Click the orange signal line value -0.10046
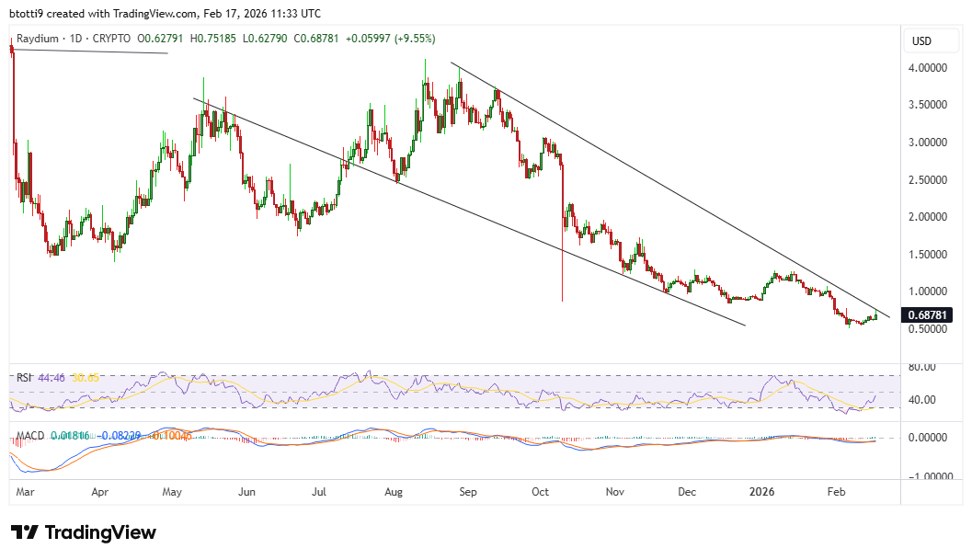 click(170, 434)
